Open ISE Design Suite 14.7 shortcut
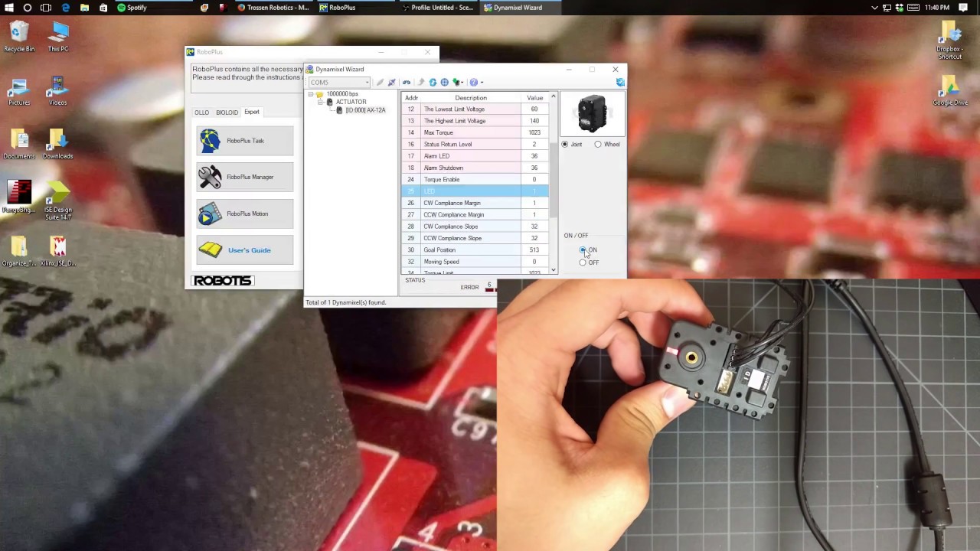The image size is (980, 551). click(x=58, y=193)
